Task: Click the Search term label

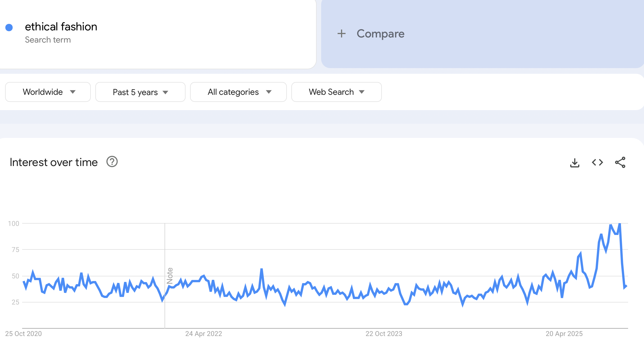Action: 48,40
